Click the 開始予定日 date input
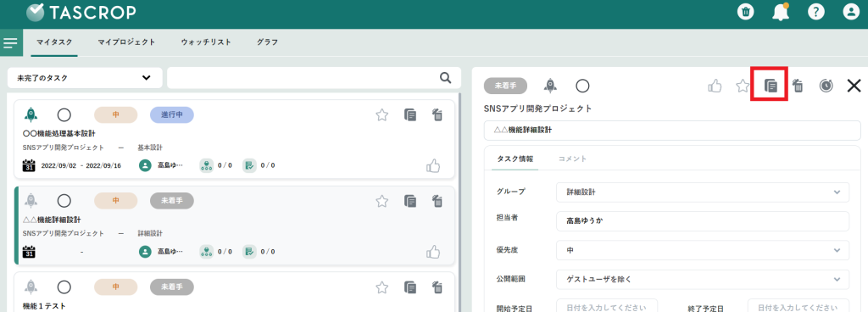This screenshot has width=868, height=312. [x=607, y=307]
